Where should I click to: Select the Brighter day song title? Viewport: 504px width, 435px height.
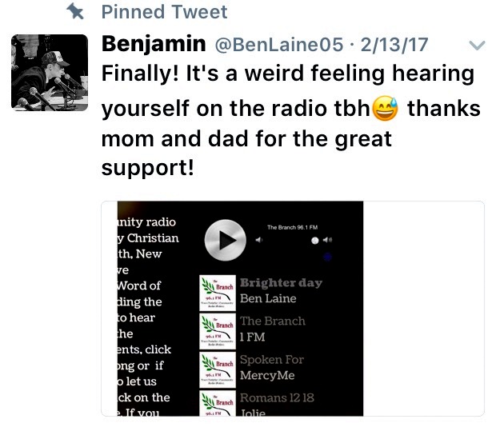pos(280,283)
